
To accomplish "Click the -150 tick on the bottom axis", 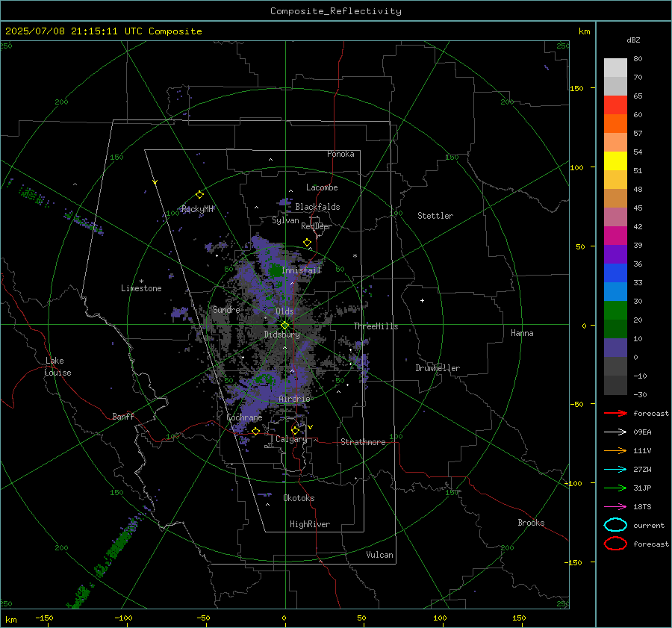I will click(x=45, y=618).
